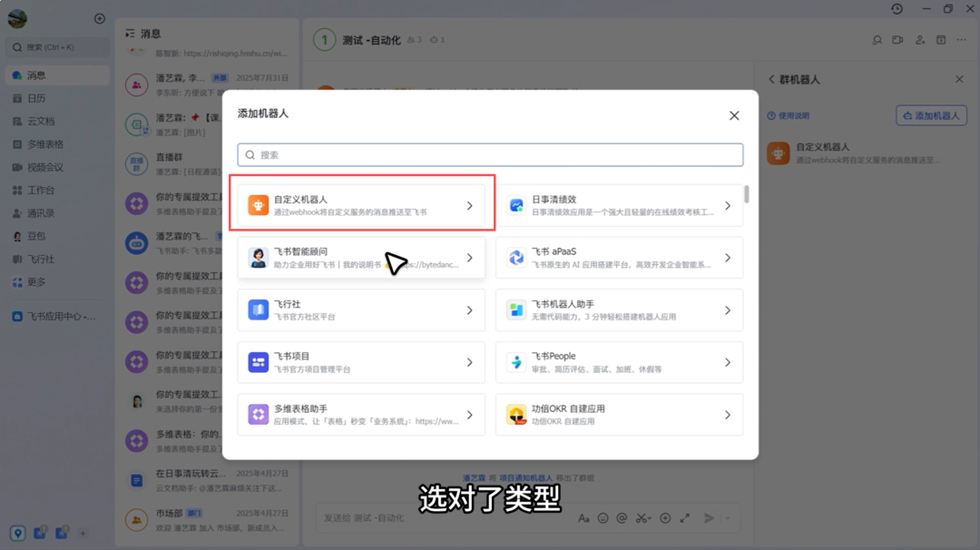980x550 pixels.
Task: Open the 在日事清玩转云... conversation
Action: tap(207, 480)
